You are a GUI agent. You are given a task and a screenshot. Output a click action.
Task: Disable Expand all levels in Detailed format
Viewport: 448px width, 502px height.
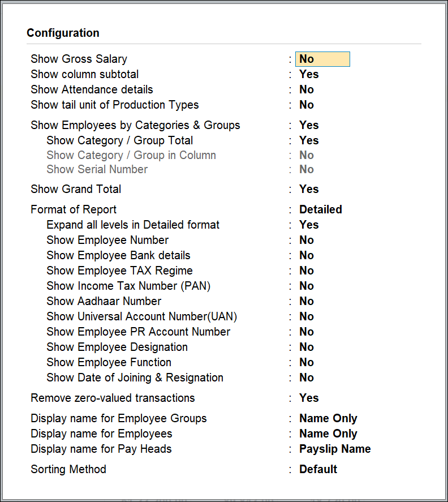(x=308, y=225)
